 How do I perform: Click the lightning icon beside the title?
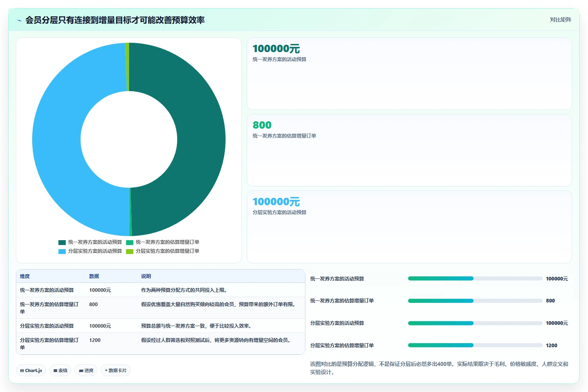pos(19,20)
